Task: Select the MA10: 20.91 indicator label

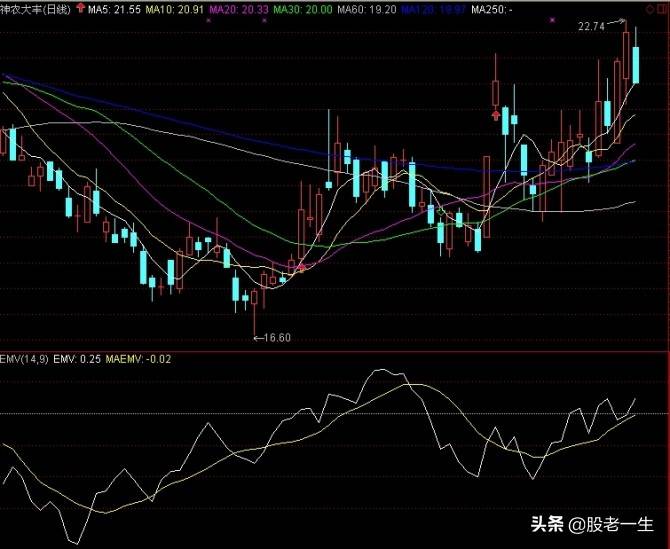Action: [174, 9]
